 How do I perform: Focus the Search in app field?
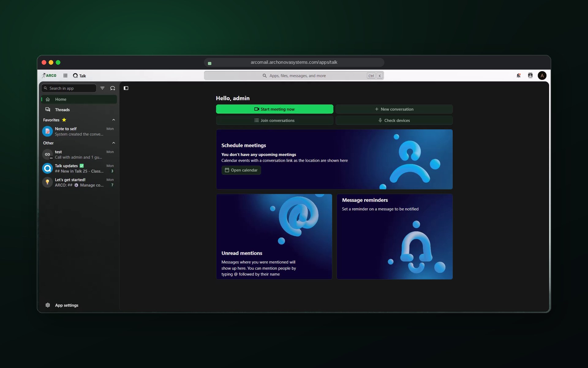coord(69,88)
